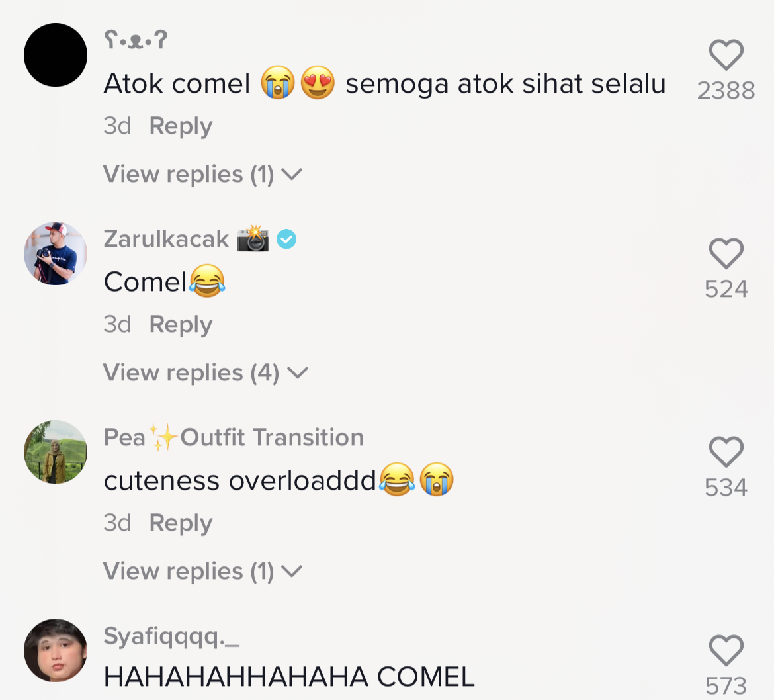This screenshot has width=774, height=700.
Task: Like the 'Atok comel' comment
Action: tap(726, 56)
